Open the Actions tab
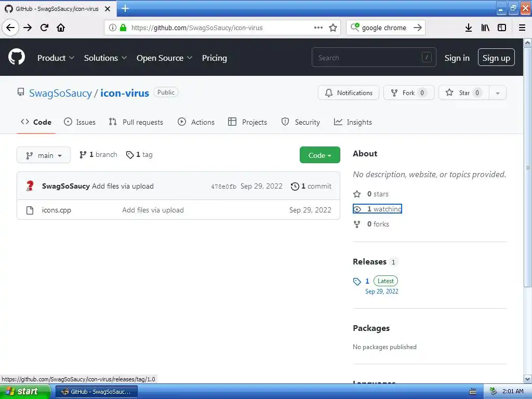 [x=196, y=122]
